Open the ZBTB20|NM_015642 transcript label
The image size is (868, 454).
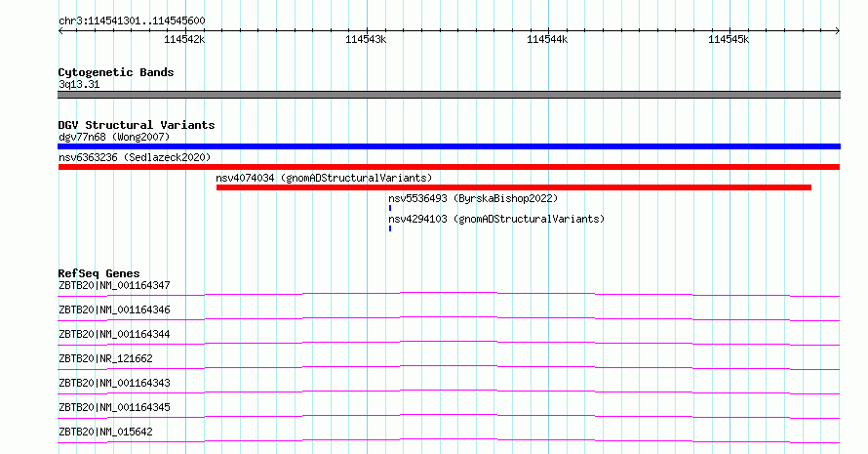(x=105, y=432)
